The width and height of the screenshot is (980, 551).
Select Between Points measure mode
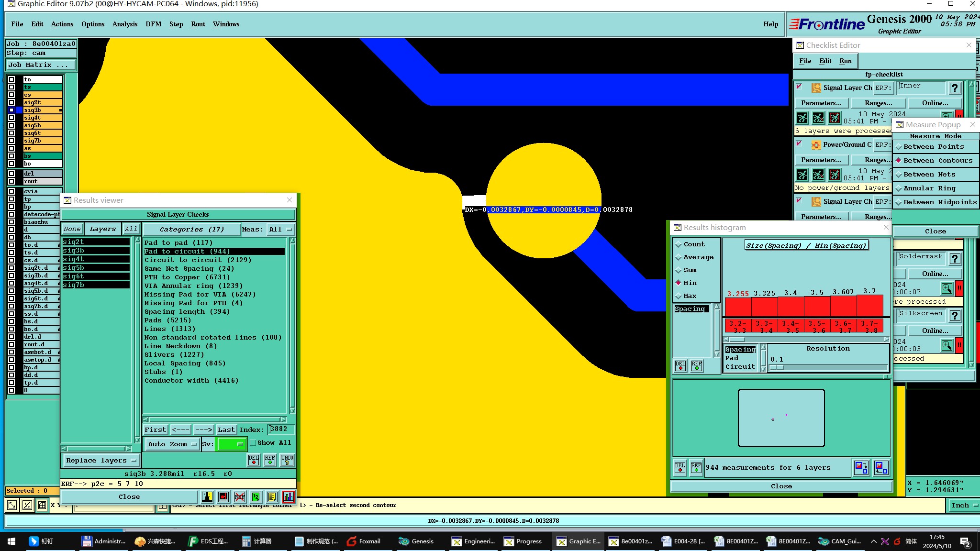point(934,147)
